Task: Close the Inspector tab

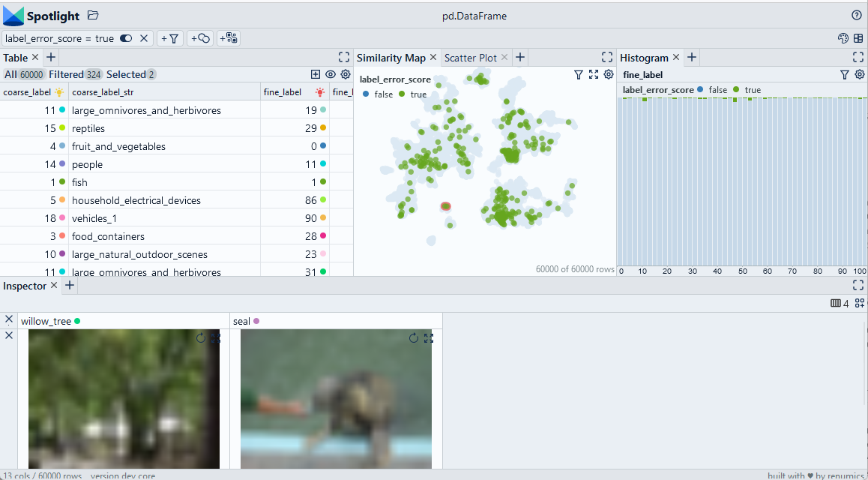Action: pyautogui.click(x=54, y=285)
